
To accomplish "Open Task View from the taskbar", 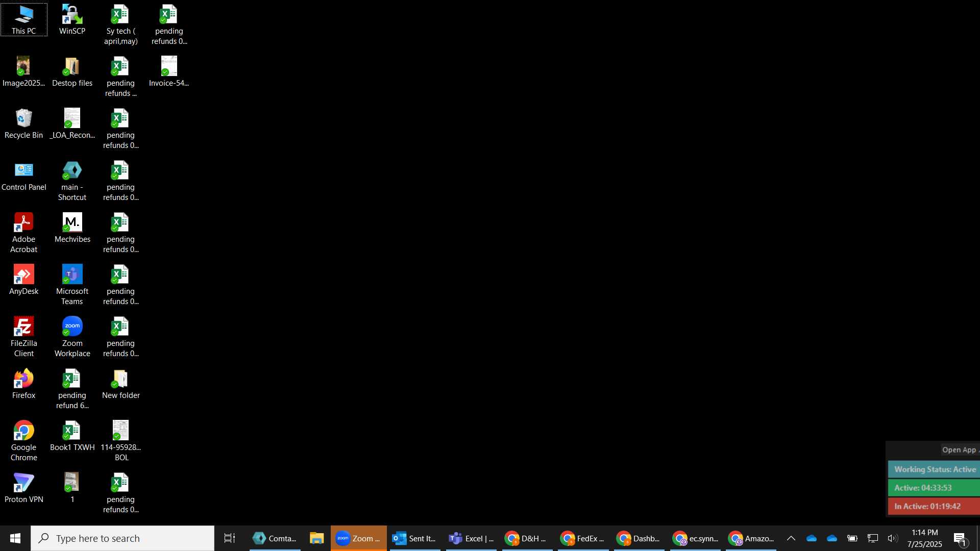I will pos(230,538).
